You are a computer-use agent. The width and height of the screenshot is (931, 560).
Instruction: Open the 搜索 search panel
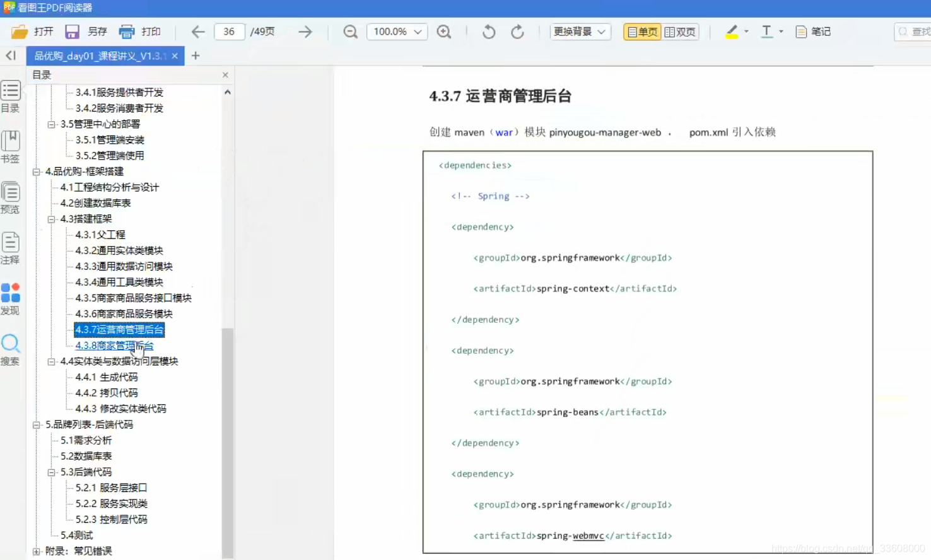(10, 349)
